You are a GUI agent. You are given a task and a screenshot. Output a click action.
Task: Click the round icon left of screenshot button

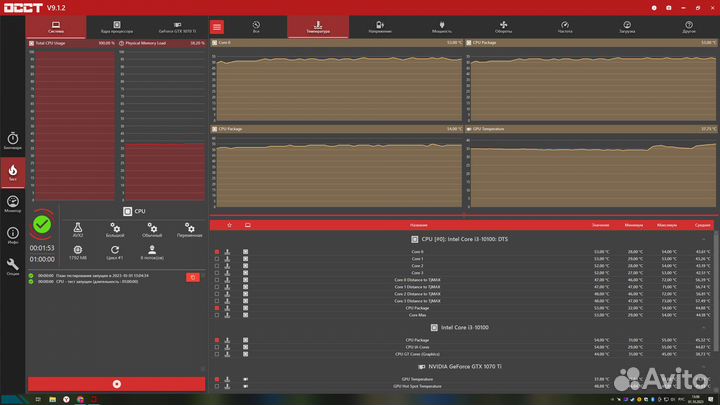tap(654, 8)
